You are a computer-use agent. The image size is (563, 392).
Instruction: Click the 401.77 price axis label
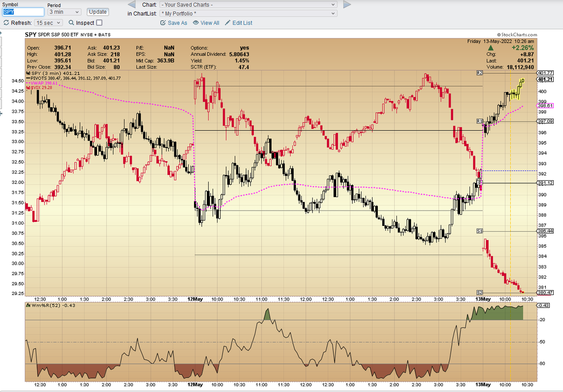coord(545,73)
